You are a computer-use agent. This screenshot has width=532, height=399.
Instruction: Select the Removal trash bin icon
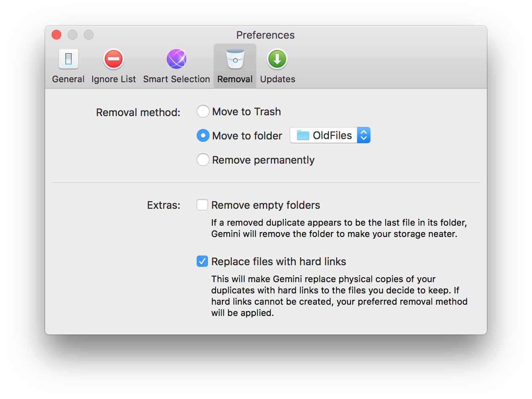click(x=235, y=59)
